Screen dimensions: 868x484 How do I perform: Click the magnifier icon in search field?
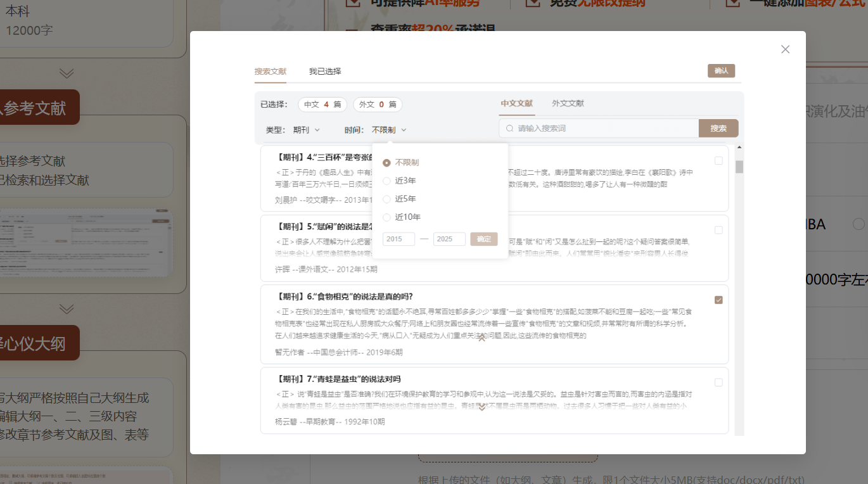pos(509,129)
